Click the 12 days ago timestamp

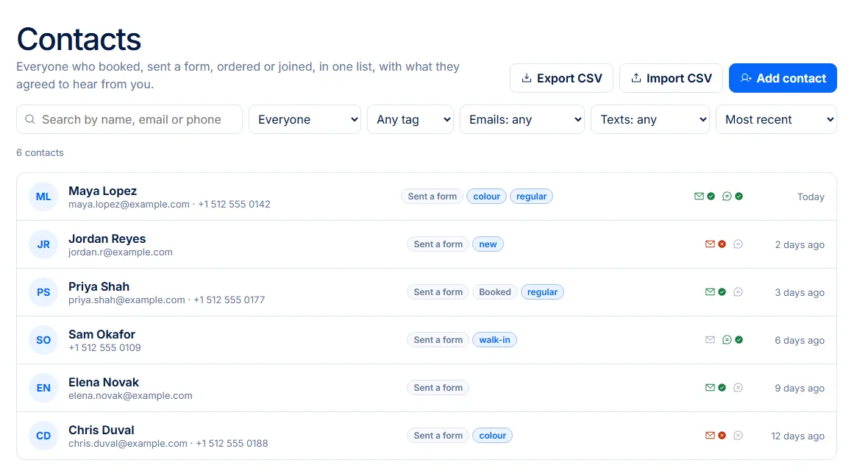click(797, 436)
